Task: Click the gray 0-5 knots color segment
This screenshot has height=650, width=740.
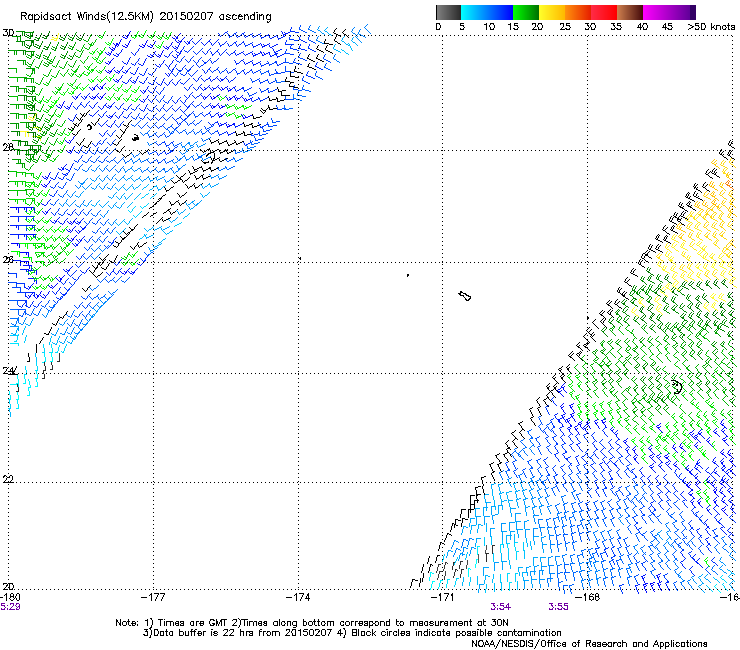Action: tap(448, 12)
